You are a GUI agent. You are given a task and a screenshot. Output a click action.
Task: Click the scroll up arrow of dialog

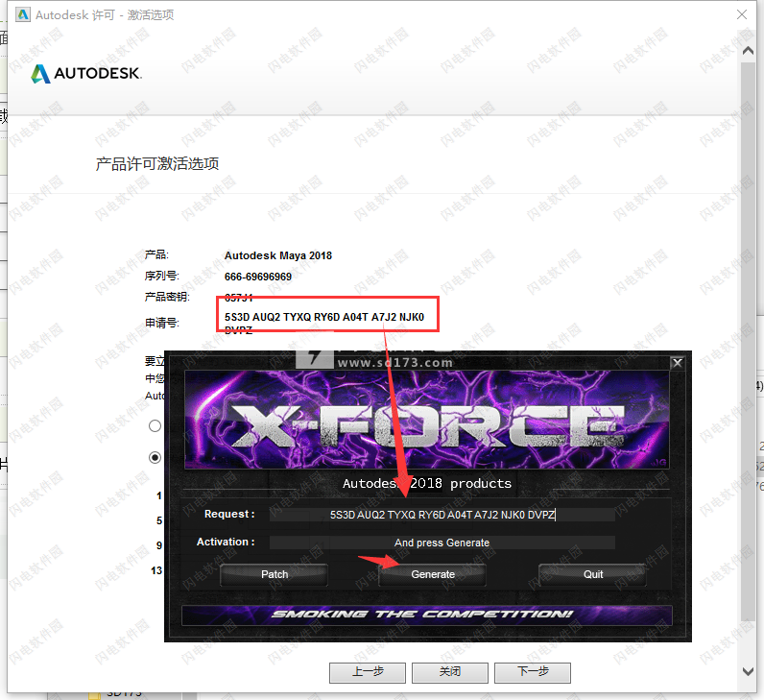[x=748, y=50]
